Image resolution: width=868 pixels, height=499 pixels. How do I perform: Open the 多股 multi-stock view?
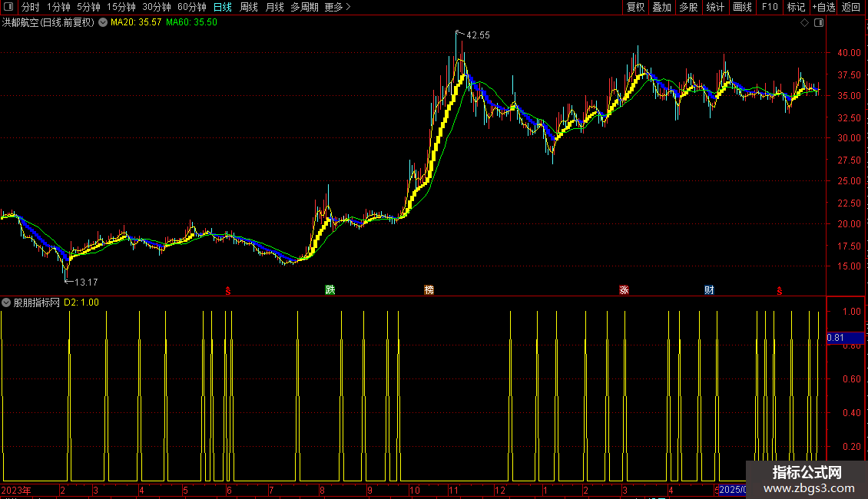click(x=688, y=7)
